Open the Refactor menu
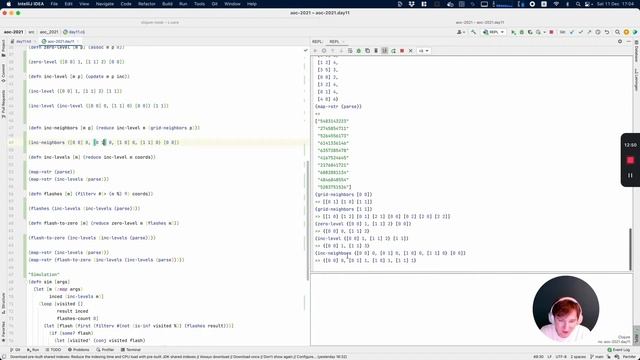This screenshot has height=360, width=640. click(x=147, y=4)
